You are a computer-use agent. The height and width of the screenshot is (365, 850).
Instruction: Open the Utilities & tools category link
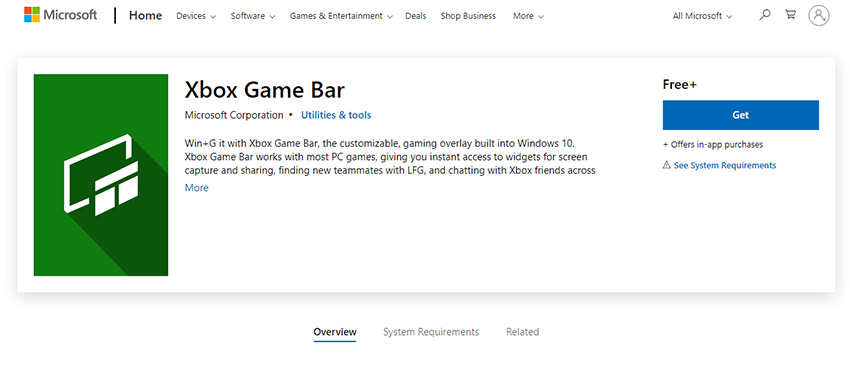pyautogui.click(x=336, y=115)
